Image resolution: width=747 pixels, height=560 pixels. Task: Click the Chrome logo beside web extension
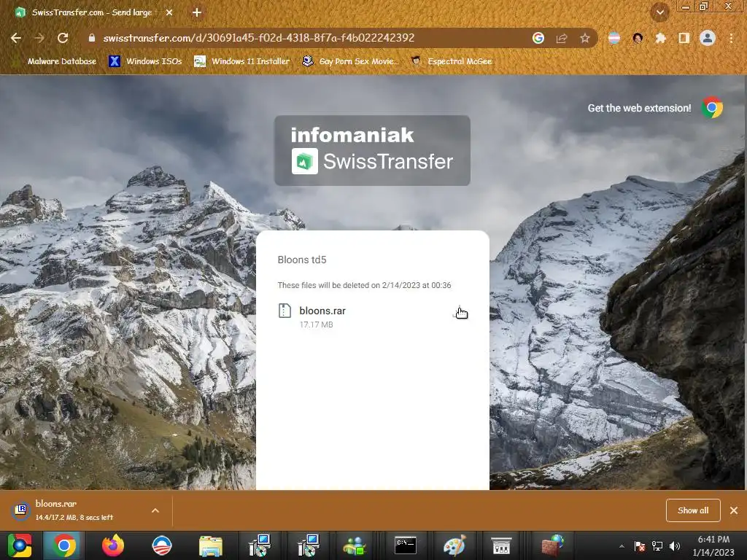pyautogui.click(x=712, y=108)
